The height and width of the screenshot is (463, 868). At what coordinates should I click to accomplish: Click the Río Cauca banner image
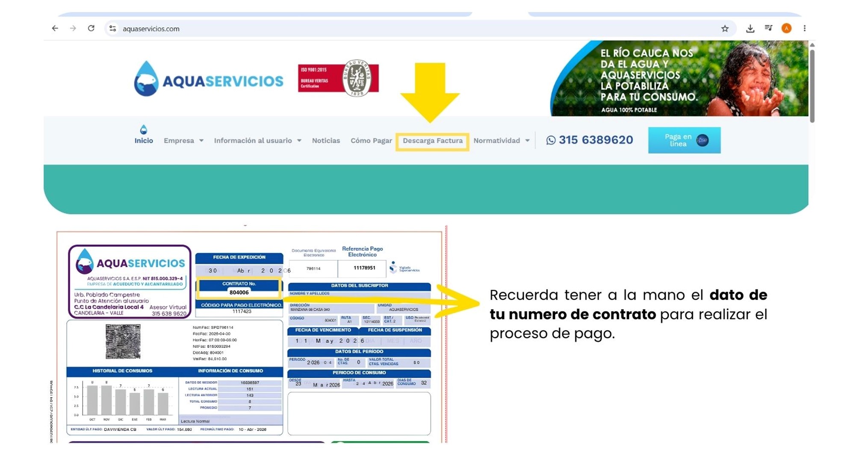(x=679, y=78)
